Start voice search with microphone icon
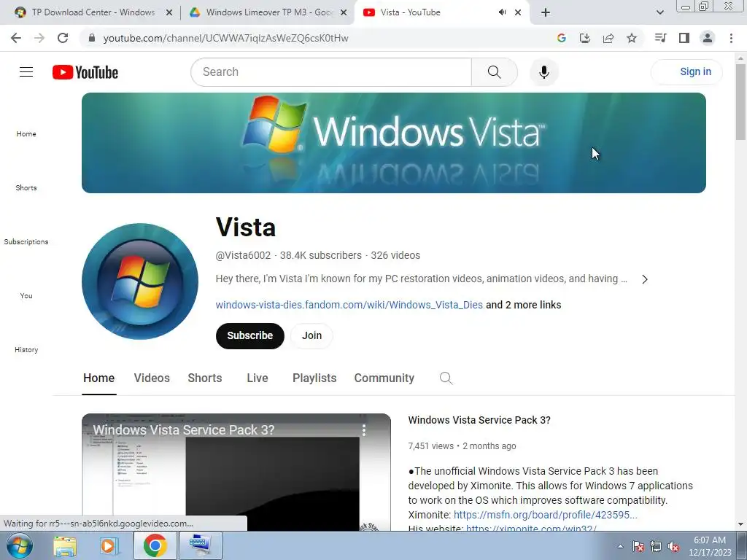This screenshot has height=560, width=747. (x=543, y=72)
